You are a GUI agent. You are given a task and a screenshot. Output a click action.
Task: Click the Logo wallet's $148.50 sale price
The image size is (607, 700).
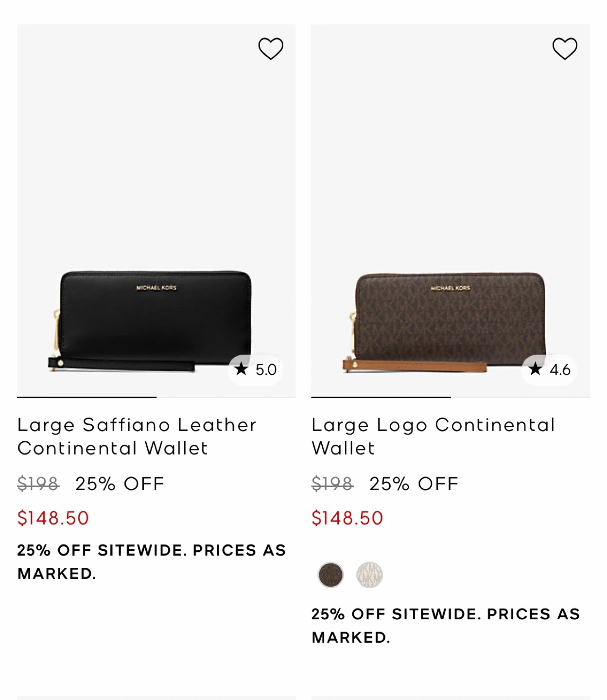347,518
